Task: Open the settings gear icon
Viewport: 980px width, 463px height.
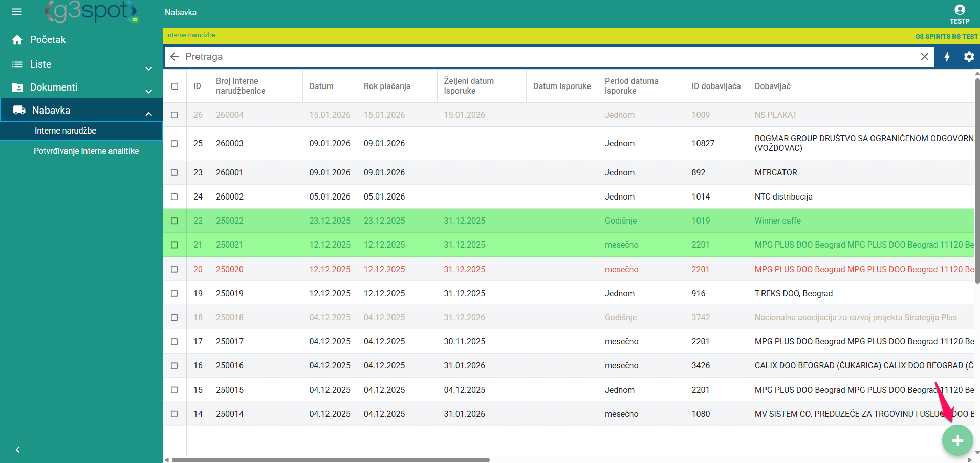Action: point(969,57)
